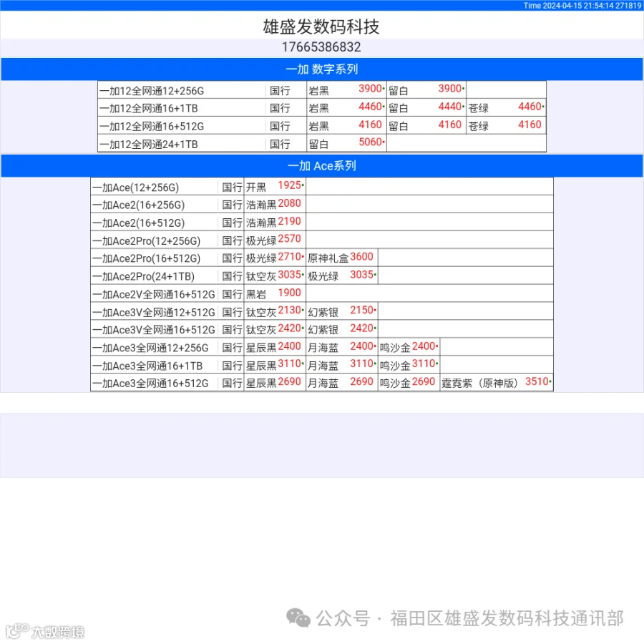Click the 留白 price 4440
Image resolution: width=644 pixels, height=644 pixels.
450,107
